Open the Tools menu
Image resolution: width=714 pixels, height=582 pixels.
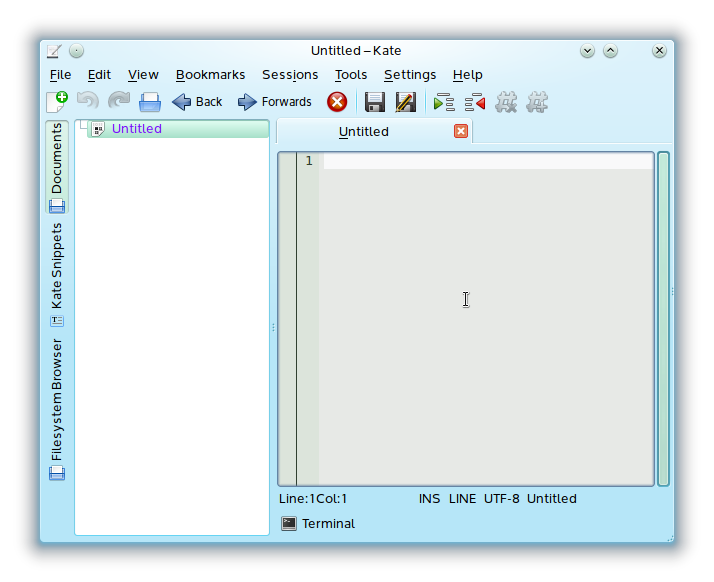pos(351,75)
